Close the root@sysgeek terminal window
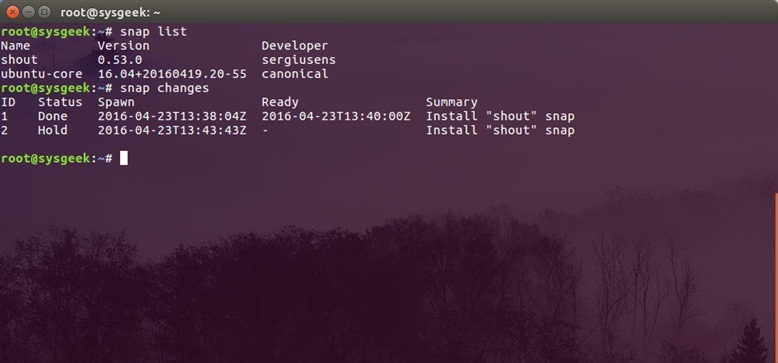The height and width of the screenshot is (363, 778). click(13, 12)
